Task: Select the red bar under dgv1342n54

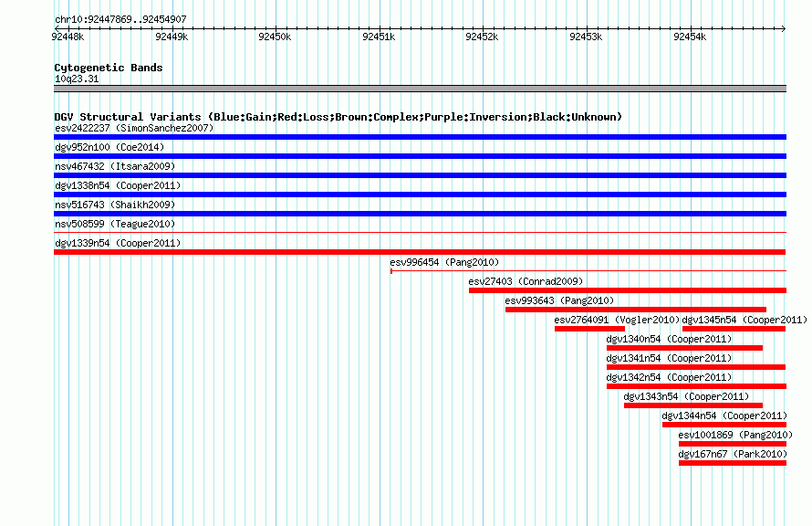Action: coord(696,386)
